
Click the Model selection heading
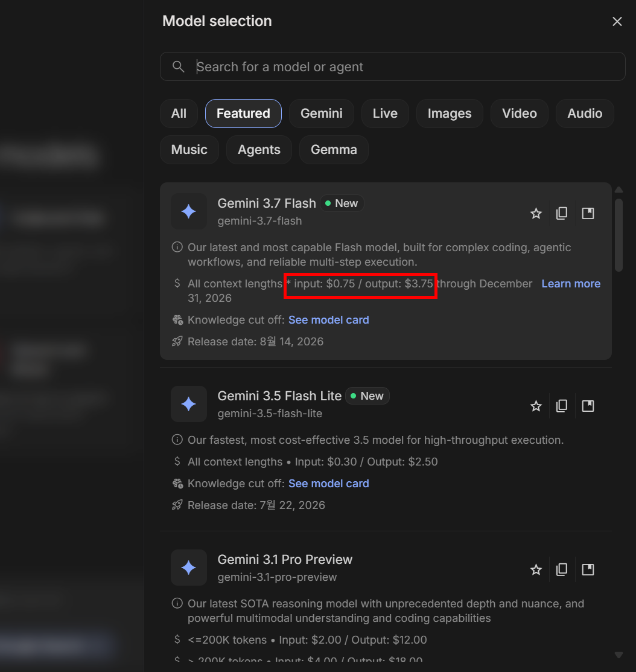[217, 21]
